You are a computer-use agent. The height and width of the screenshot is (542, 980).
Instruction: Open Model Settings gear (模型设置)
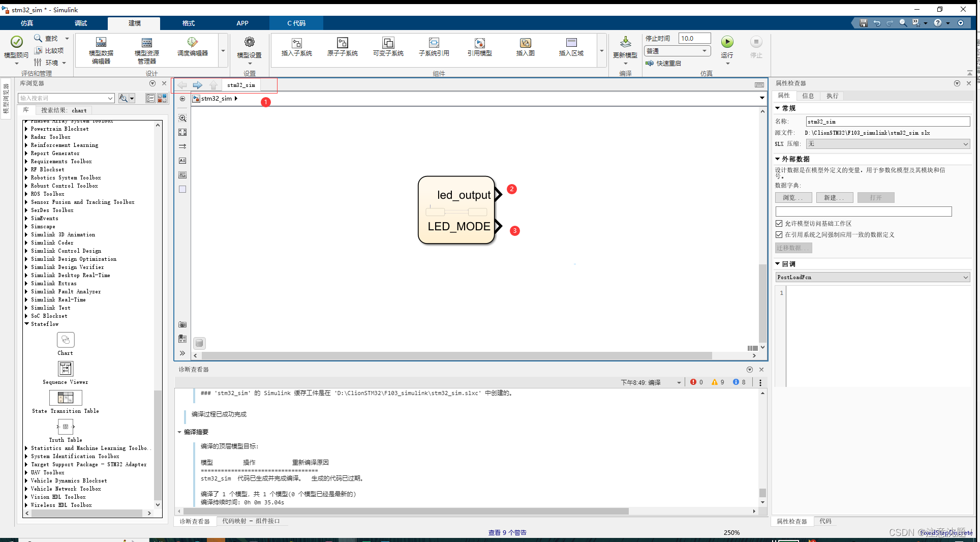point(249,42)
